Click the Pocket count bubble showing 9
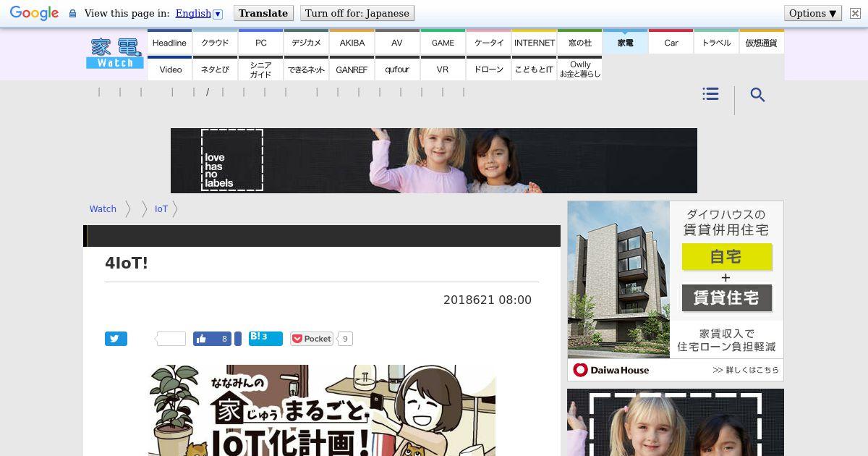 (x=345, y=339)
